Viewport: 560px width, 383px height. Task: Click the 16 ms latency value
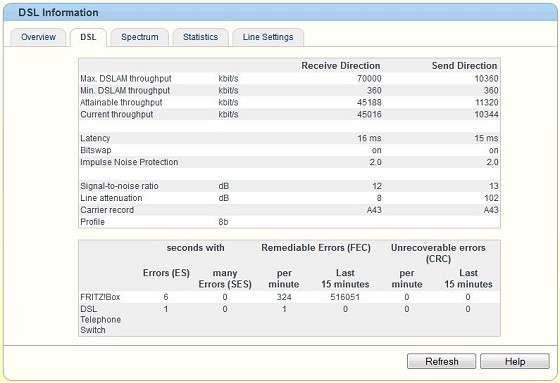click(369, 138)
